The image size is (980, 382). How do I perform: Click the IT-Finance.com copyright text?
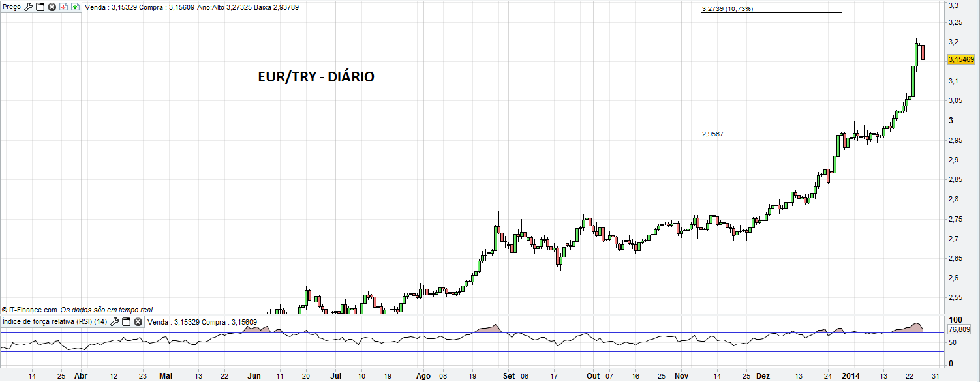tap(31, 310)
